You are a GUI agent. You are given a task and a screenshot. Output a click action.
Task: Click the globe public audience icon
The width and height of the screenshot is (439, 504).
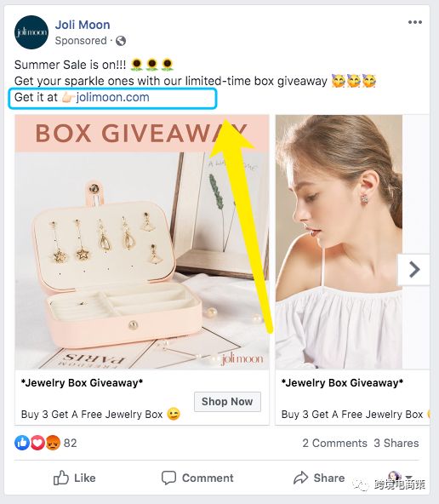point(121,41)
